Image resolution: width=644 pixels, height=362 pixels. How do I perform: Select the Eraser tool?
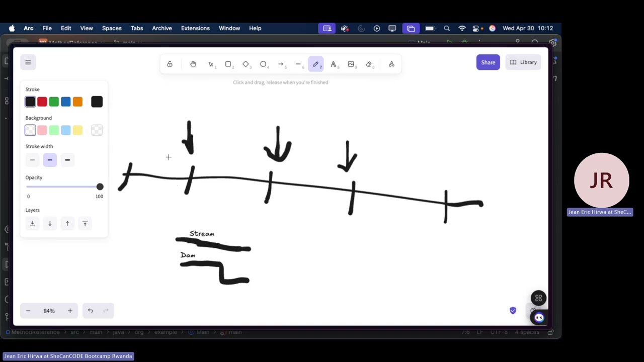(369, 64)
